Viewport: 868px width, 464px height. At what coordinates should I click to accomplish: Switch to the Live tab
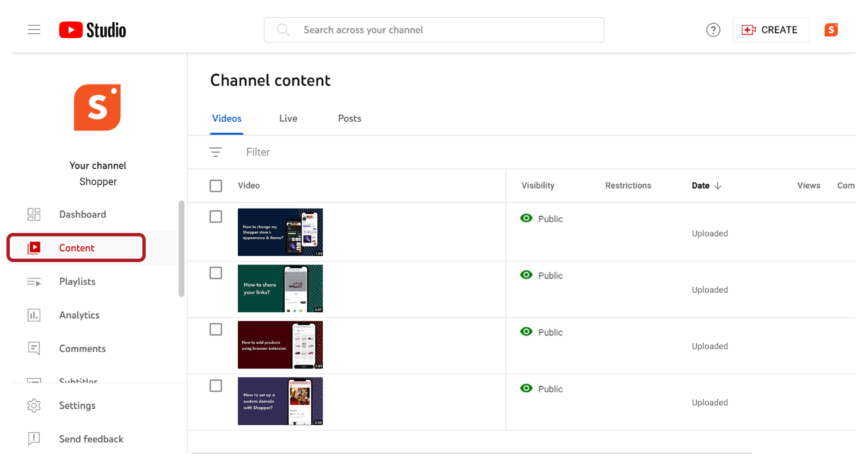coord(288,119)
